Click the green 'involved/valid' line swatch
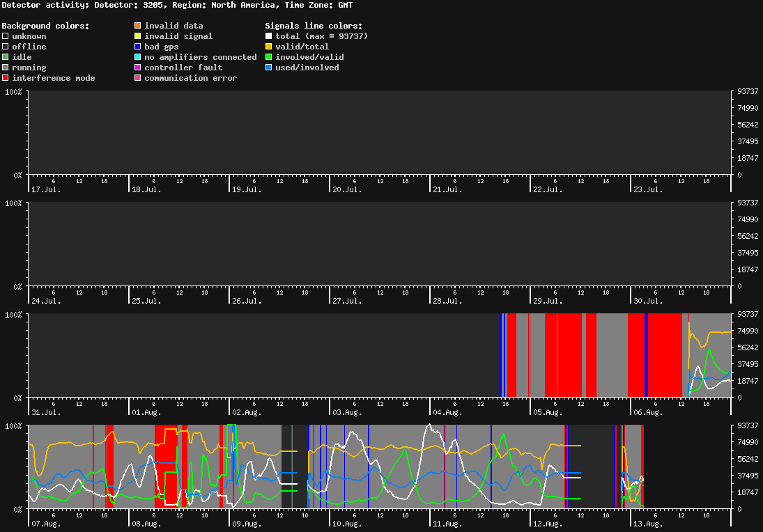Viewport: 763px width, 532px height. pyautogui.click(x=268, y=57)
